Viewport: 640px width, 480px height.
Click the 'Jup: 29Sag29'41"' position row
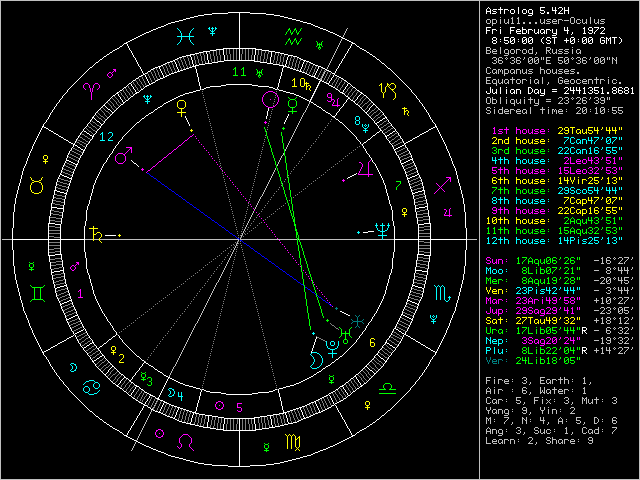point(560,311)
